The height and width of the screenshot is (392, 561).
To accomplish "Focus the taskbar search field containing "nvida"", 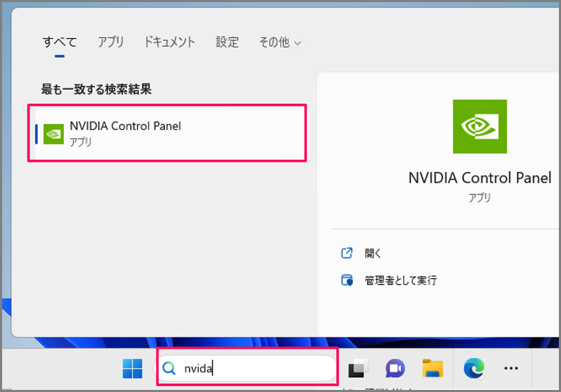I will 247,368.
